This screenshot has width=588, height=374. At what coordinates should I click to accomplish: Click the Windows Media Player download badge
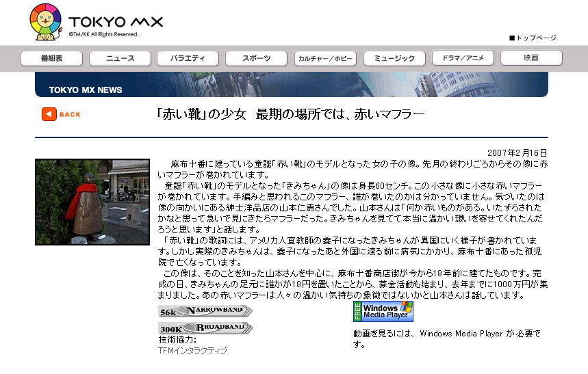click(383, 311)
